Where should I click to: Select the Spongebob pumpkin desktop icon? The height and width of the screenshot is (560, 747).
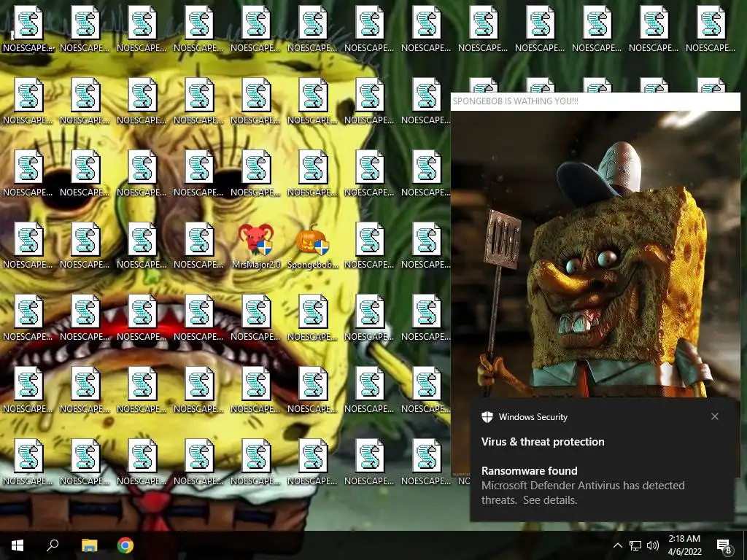[313, 246]
